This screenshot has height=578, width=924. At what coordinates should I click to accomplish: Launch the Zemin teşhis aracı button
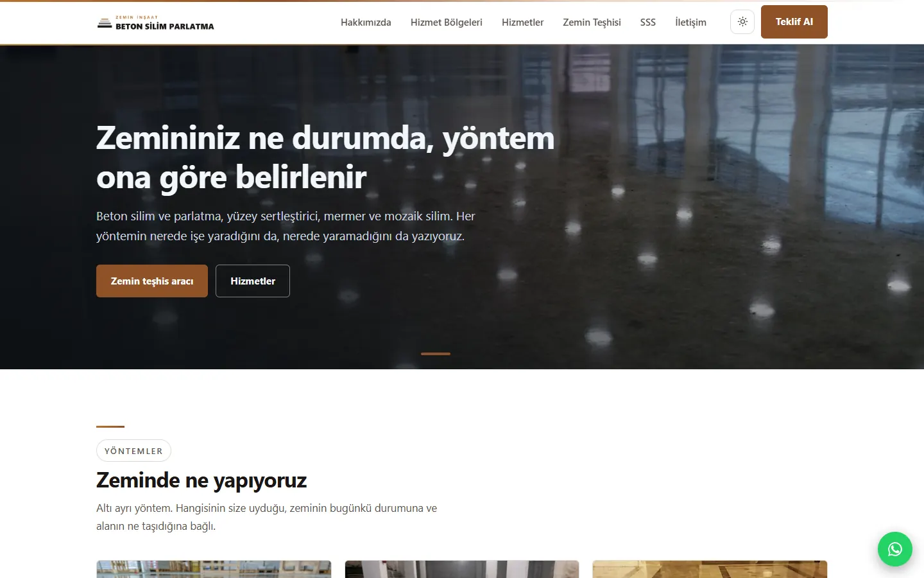point(152,281)
